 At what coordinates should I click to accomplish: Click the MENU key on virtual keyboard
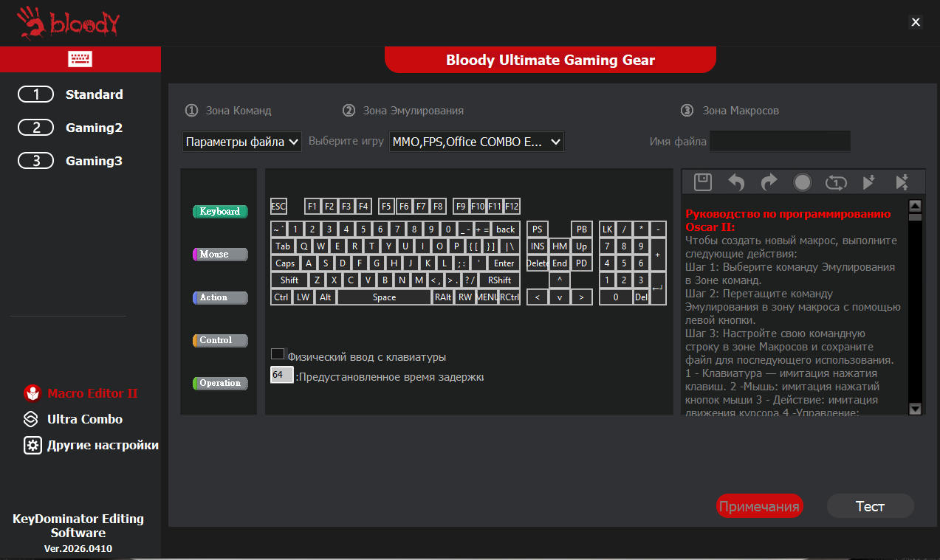tap(487, 297)
